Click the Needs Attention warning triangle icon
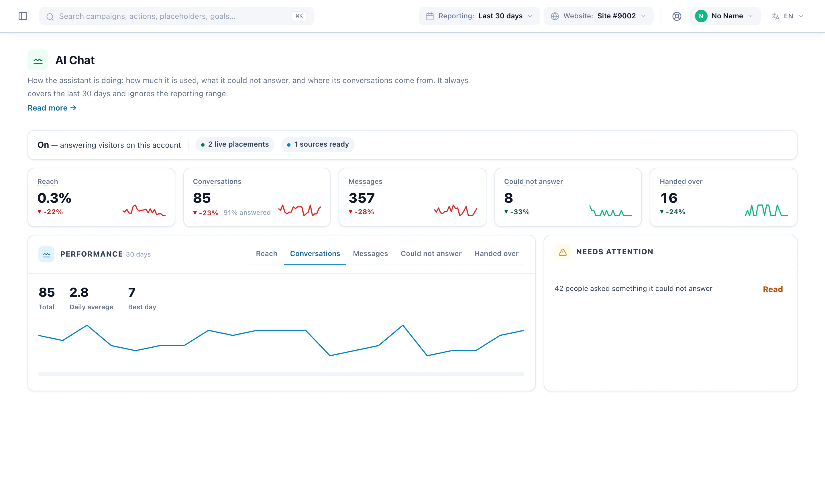This screenshot has width=825, height=504. (563, 252)
